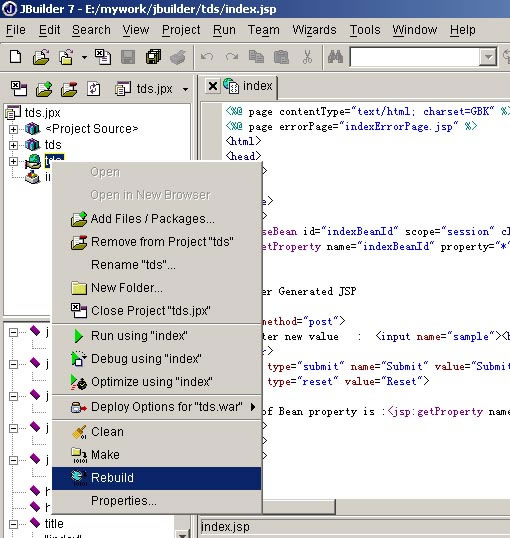Open the tds.jpx project dropdown arrow
The image size is (510, 538).
(185, 90)
